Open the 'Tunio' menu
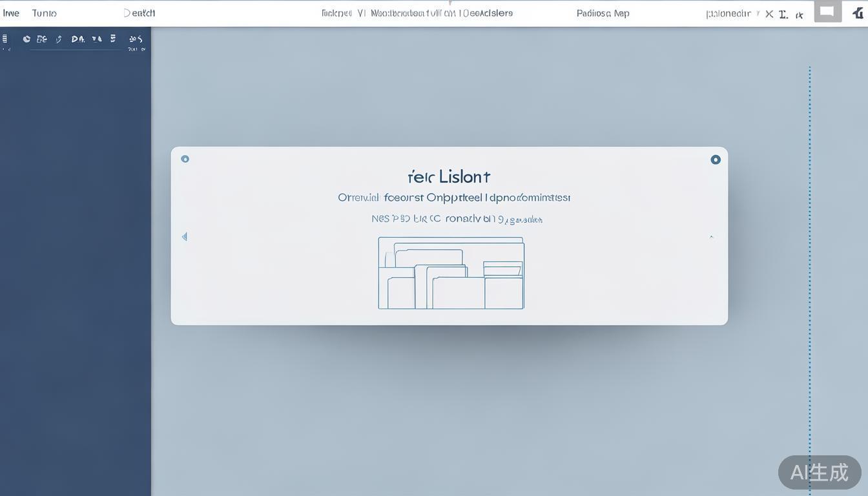 [x=44, y=13]
